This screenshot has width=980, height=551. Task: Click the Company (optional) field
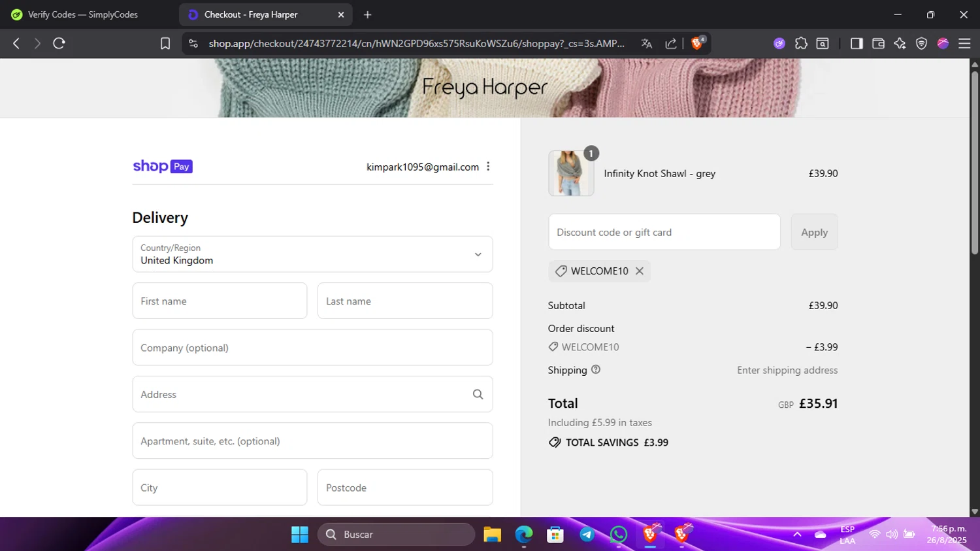312,347
